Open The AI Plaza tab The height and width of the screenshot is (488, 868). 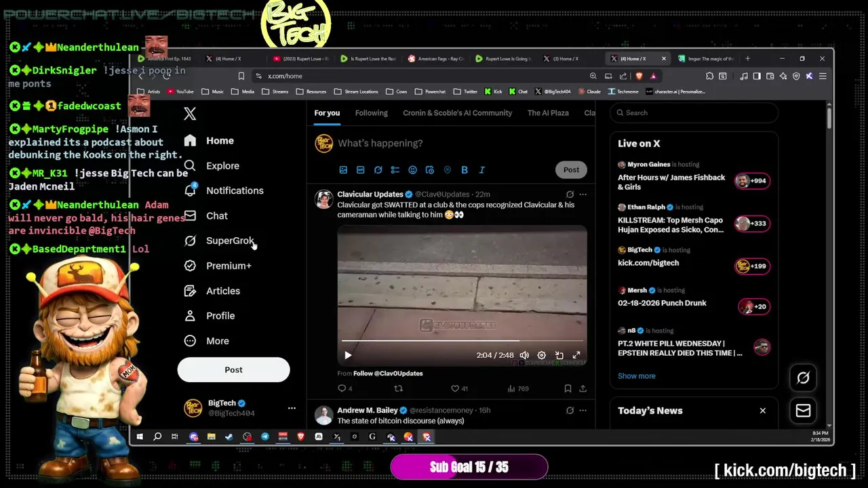[x=548, y=113]
